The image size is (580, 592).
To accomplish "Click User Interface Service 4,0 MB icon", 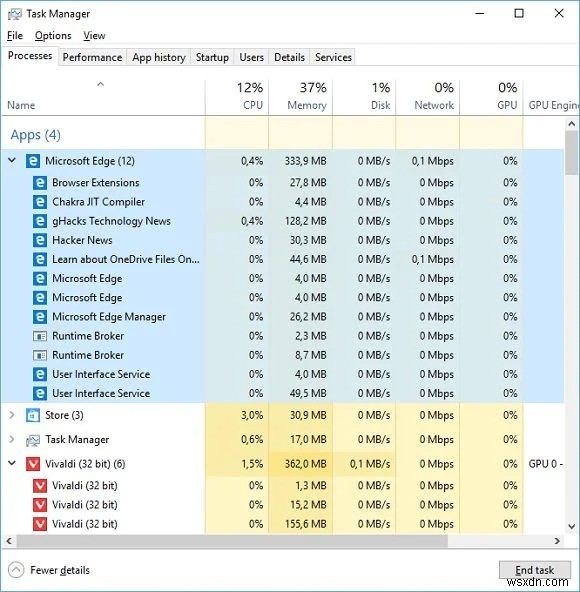I will [40, 374].
